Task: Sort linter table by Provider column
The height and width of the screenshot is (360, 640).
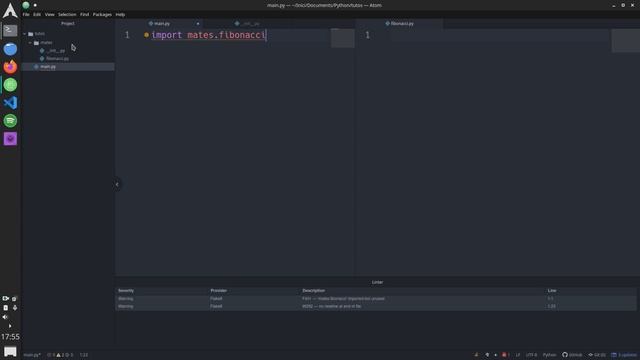Action: (x=218, y=291)
